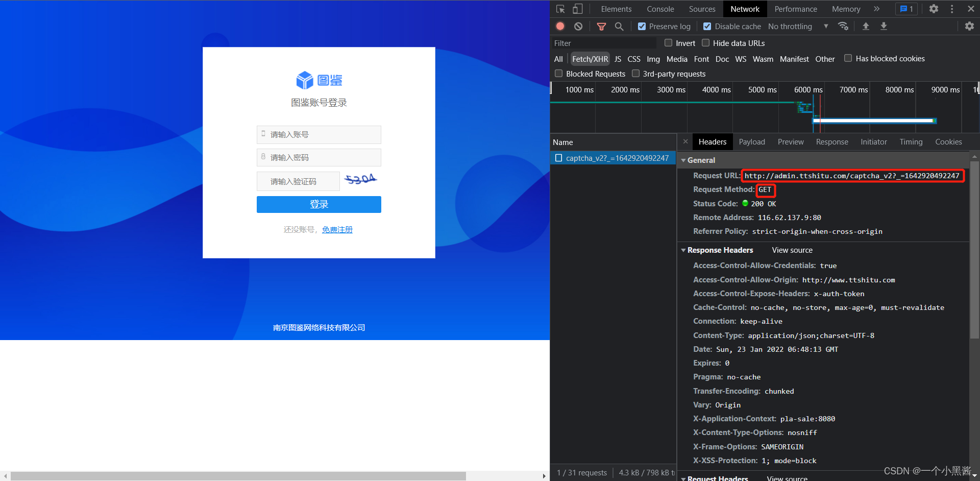
Task: Close the request details pane
Action: 685,141
